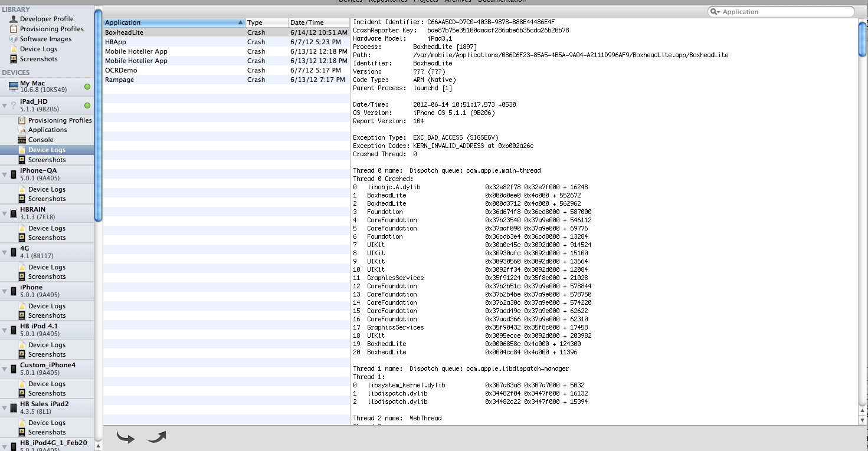Collapse the HBRAIN disclosure triangle
Image resolution: width=868 pixels, height=451 pixels.
pyautogui.click(x=5, y=213)
